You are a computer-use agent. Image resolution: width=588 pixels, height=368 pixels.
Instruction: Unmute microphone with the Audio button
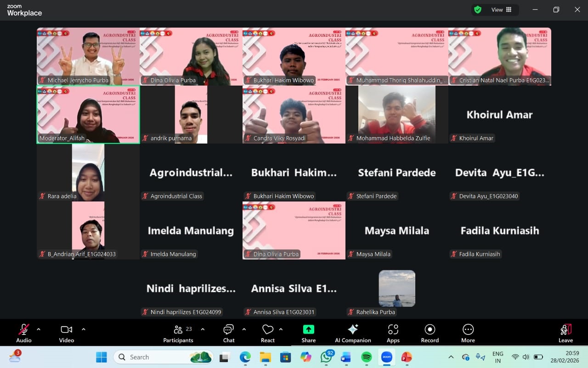click(24, 333)
